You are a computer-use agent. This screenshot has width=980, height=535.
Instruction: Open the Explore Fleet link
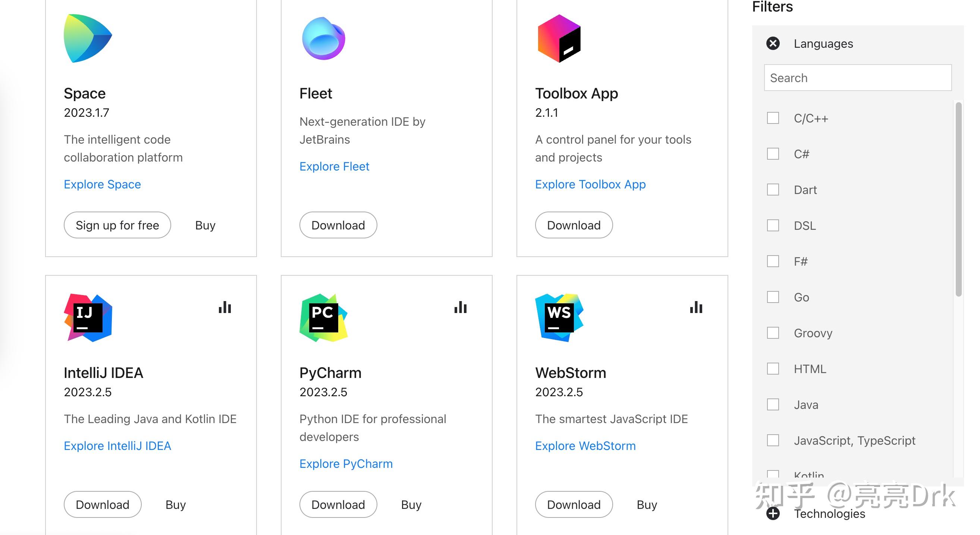click(x=334, y=166)
